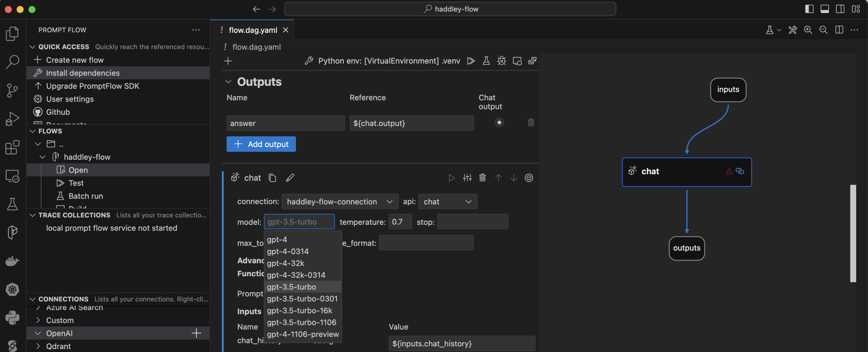Click the debug flow bug icon
This screenshot has height=352, width=868.
point(501,61)
